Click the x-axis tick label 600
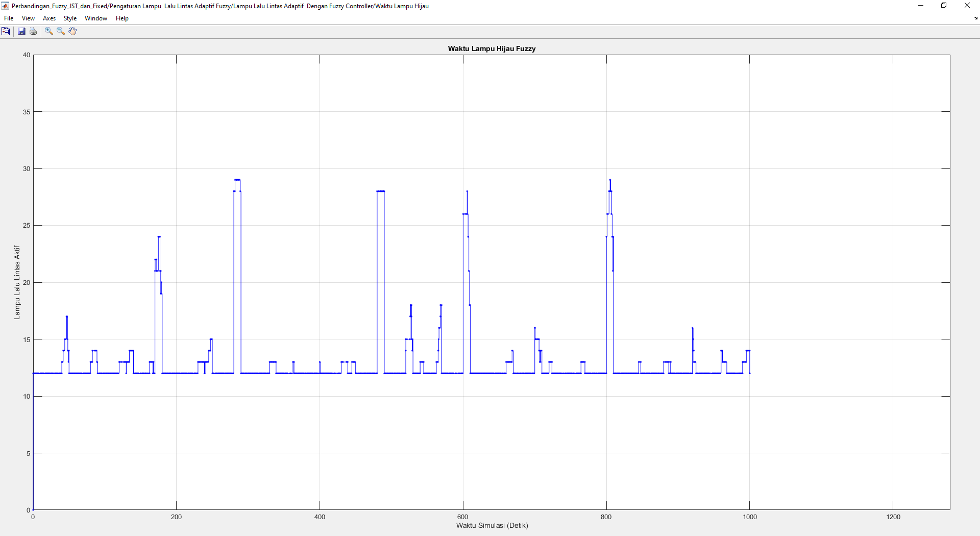 click(463, 517)
